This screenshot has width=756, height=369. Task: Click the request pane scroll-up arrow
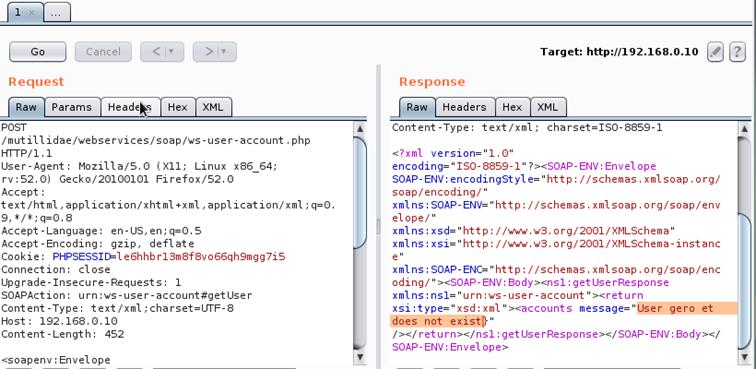pos(360,129)
